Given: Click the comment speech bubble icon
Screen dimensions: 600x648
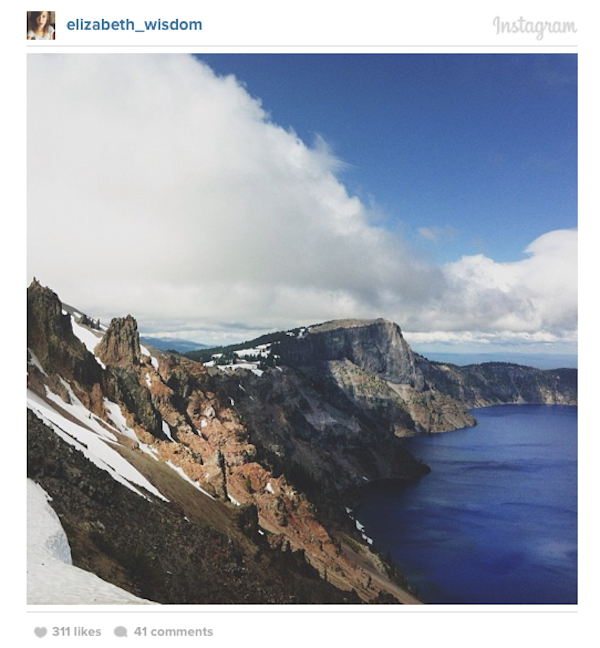Looking at the screenshot, I should [121, 632].
